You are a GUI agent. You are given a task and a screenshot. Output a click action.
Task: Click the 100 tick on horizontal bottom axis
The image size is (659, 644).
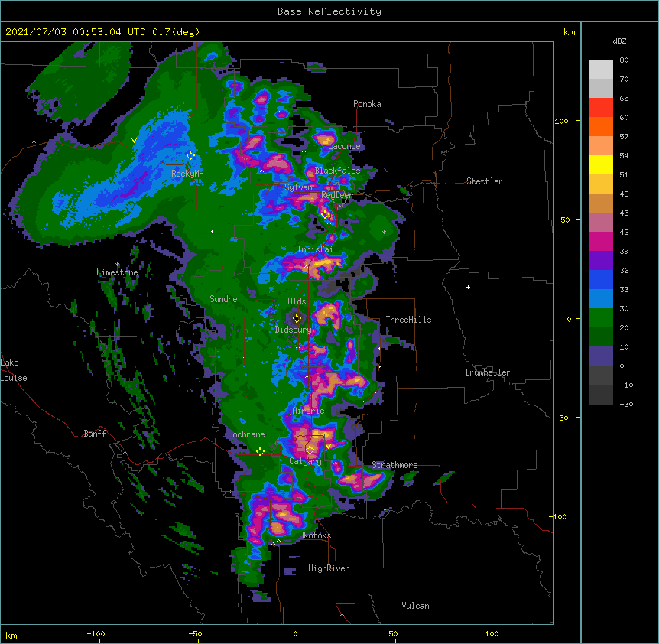[492, 634]
